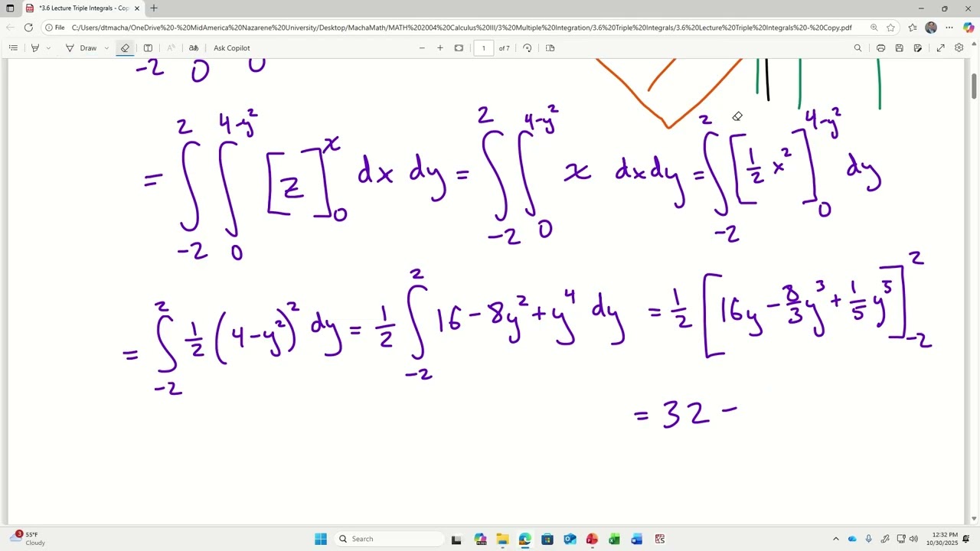
Task: Save the PDF document
Action: (x=899, y=47)
